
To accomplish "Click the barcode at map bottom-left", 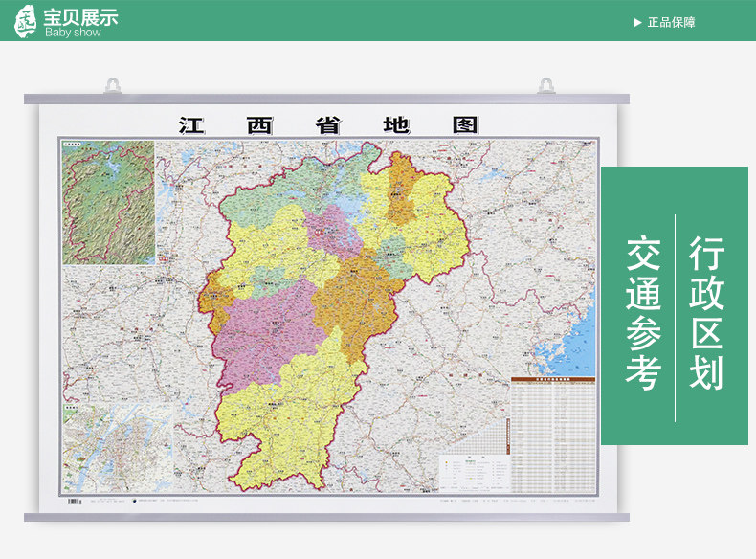I will pyautogui.click(x=75, y=502).
